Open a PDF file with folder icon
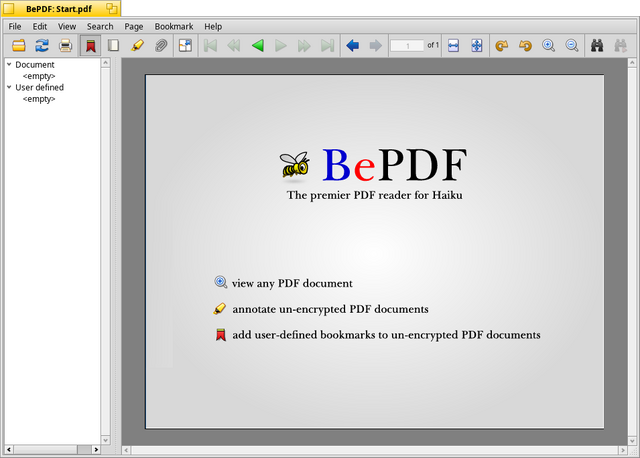 click(19, 45)
